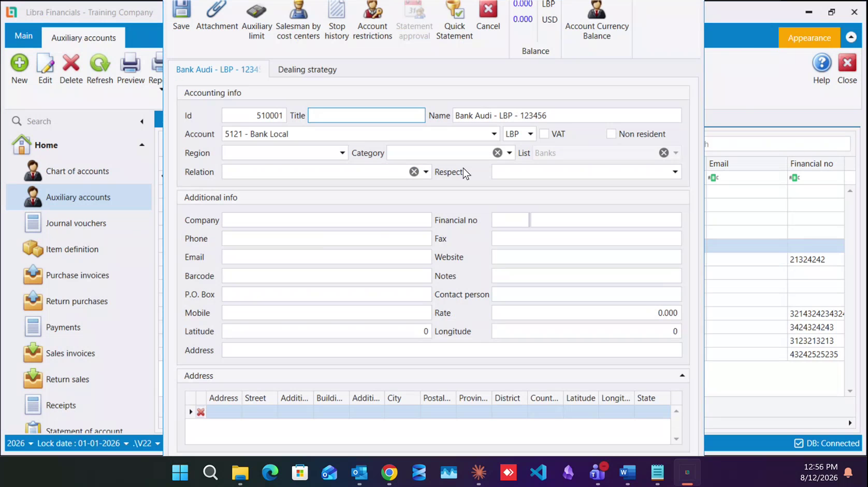Screen dimensions: 868x487
Task: Open Account Currency Balance
Action: point(597,21)
